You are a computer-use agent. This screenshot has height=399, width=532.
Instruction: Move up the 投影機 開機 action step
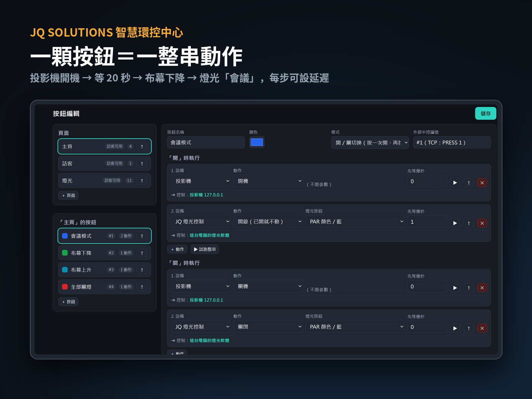click(469, 183)
